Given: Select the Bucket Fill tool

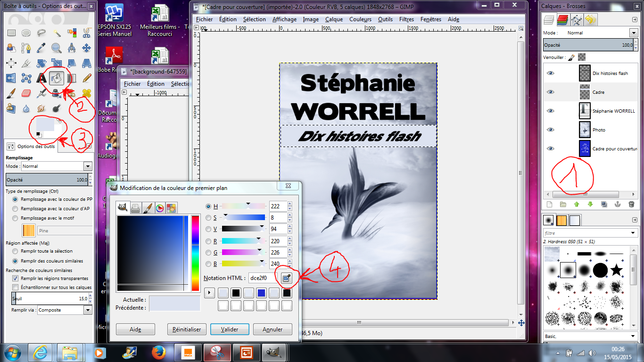Looking at the screenshot, I should [x=57, y=78].
